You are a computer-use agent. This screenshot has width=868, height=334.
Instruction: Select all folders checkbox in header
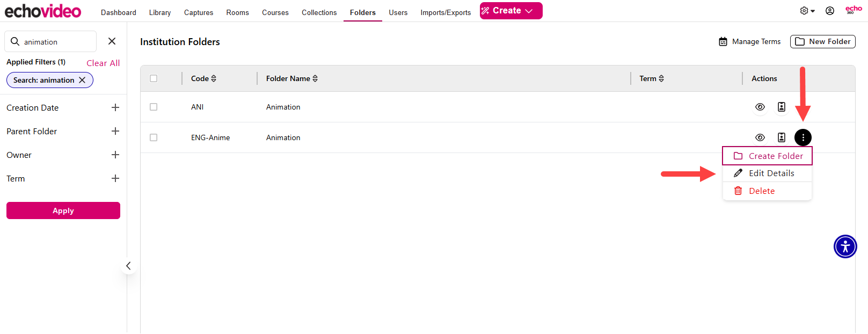tap(154, 78)
